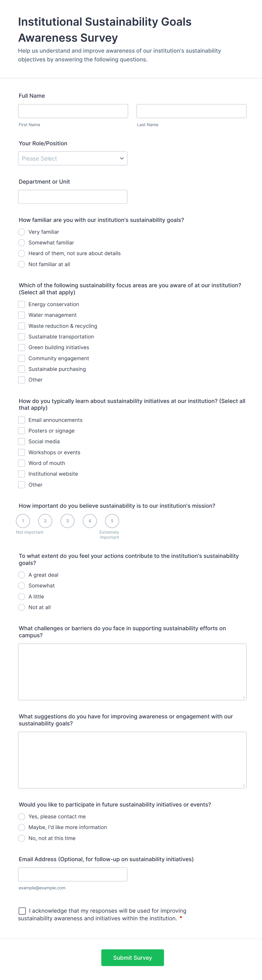The width and height of the screenshot is (262, 980).
Task: Check the "Institutional website" option
Action: pyautogui.click(x=22, y=474)
